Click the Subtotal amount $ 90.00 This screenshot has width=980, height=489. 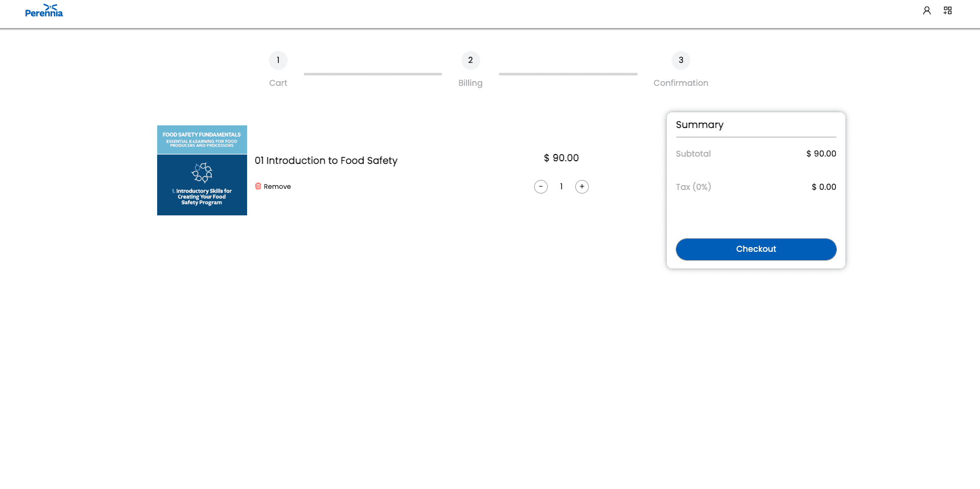pos(821,153)
